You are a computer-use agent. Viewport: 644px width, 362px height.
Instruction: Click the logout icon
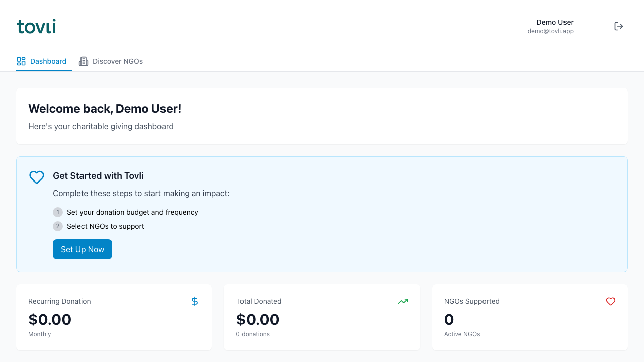619,26
